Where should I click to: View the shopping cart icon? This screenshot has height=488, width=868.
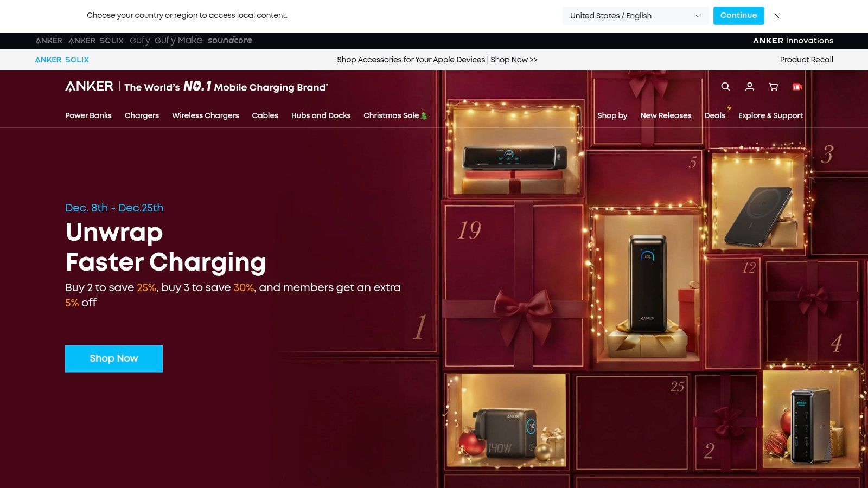pyautogui.click(x=774, y=87)
